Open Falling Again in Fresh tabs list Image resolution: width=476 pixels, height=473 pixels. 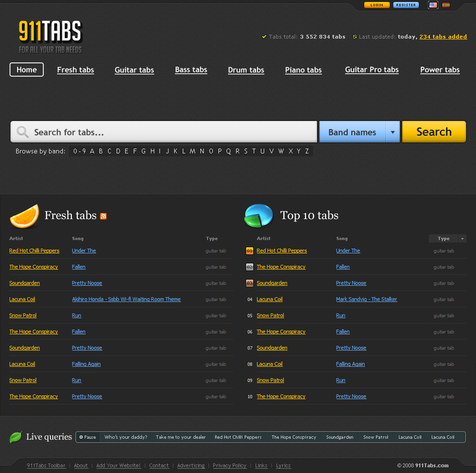tap(86, 364)
